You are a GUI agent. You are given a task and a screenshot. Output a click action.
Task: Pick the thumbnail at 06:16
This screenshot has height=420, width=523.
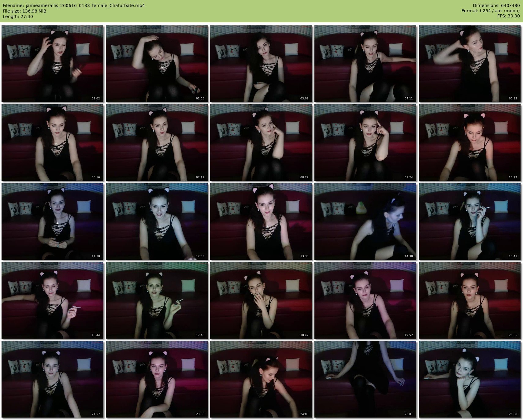[x=52, y=142]
